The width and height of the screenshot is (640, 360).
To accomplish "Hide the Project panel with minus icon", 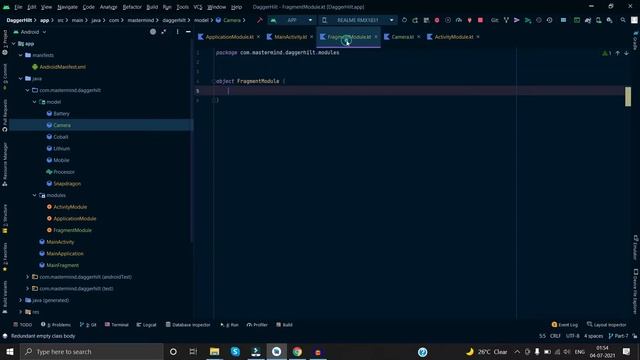I will tap(188, 32).
